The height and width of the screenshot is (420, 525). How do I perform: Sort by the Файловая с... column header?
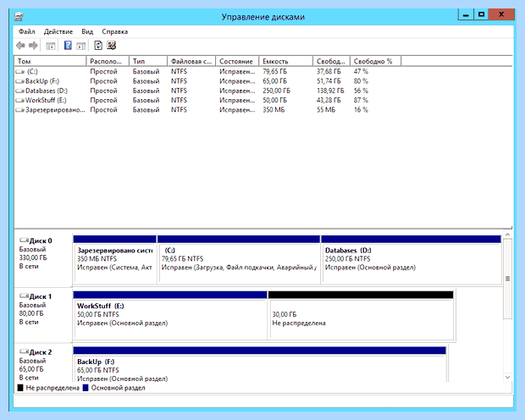191,61
